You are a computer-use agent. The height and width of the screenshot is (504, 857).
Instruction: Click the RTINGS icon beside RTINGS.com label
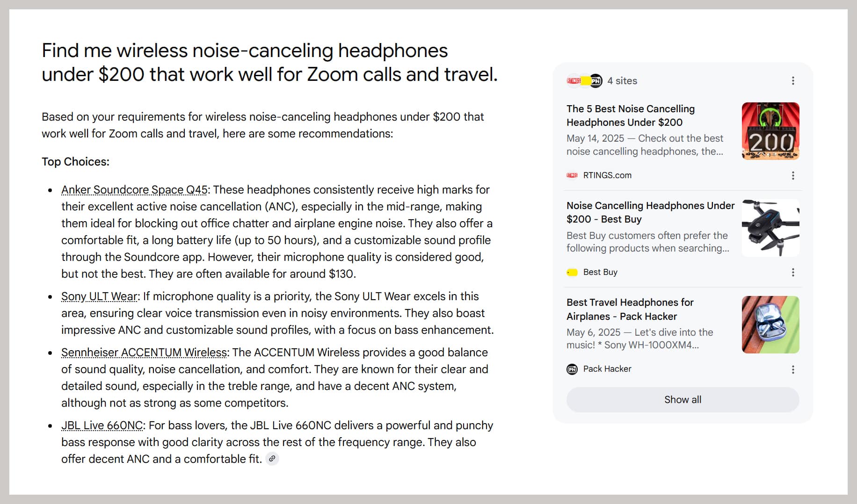point(571,175)
